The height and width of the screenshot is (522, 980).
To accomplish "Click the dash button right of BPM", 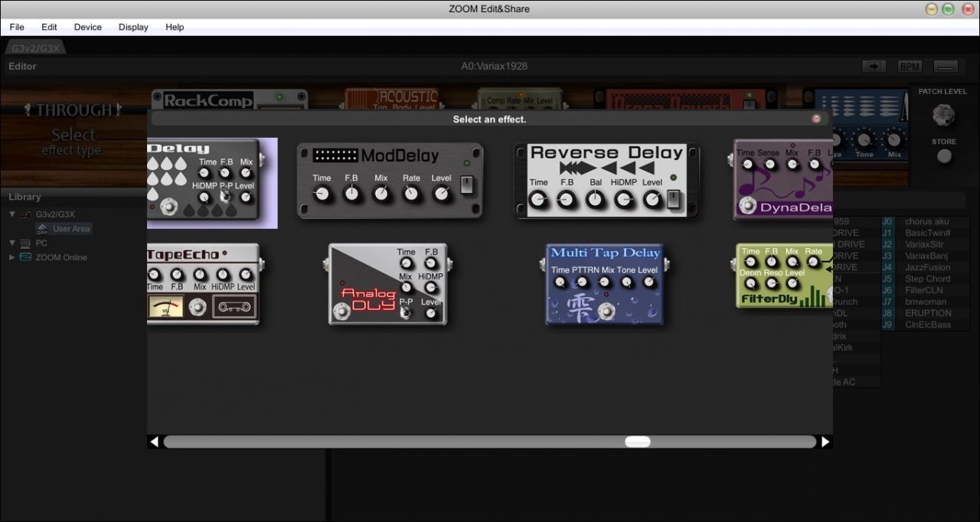I will click(x=946, y=67).
